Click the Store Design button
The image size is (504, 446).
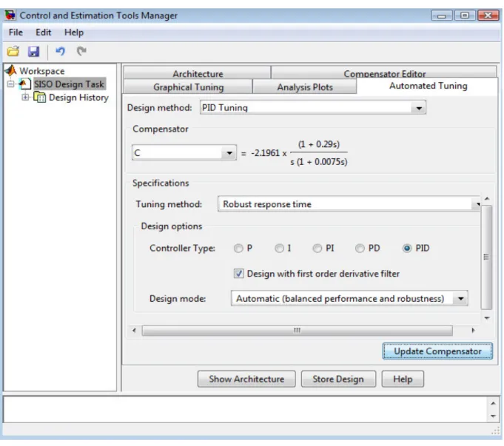click(x=338, y=379)
